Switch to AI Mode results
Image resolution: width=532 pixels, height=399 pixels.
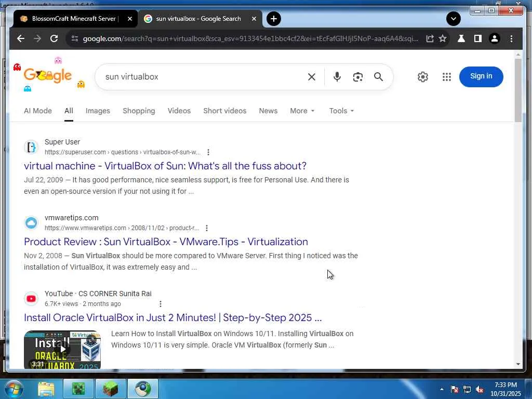click(37, 111)
